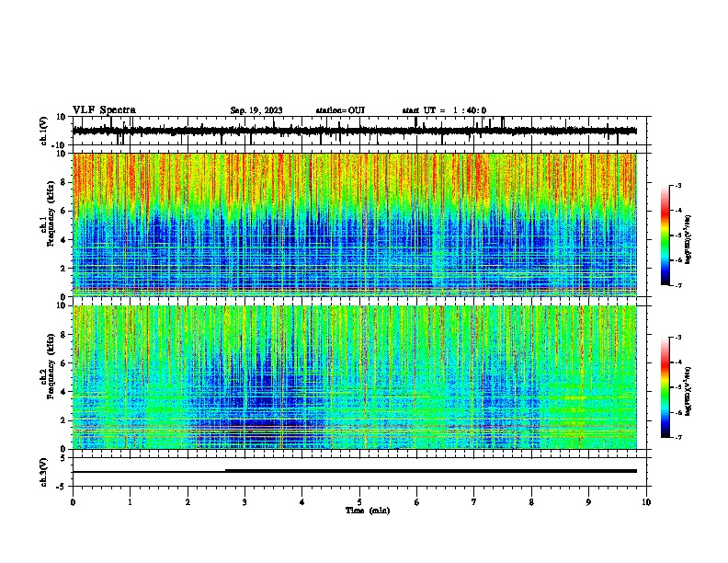Click the ch.1 spectrogram color scale bar

point(665,236)
